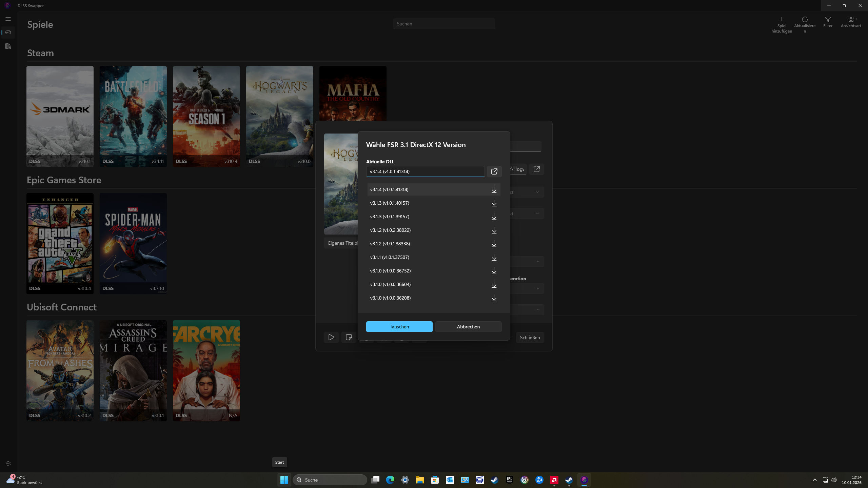Click the Abbrechen button

coord(468,327)
